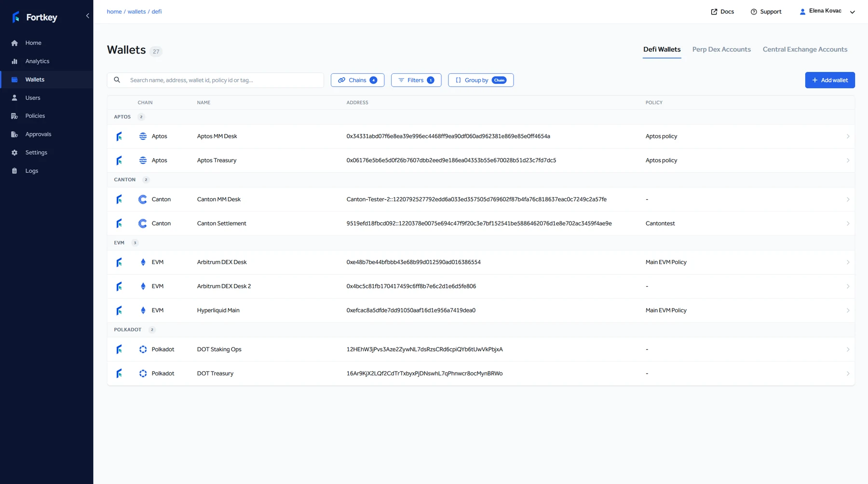
Task: Click the Fortkey custody icon in Aptos MM Desk row
Action: click(x=119, y=136)
